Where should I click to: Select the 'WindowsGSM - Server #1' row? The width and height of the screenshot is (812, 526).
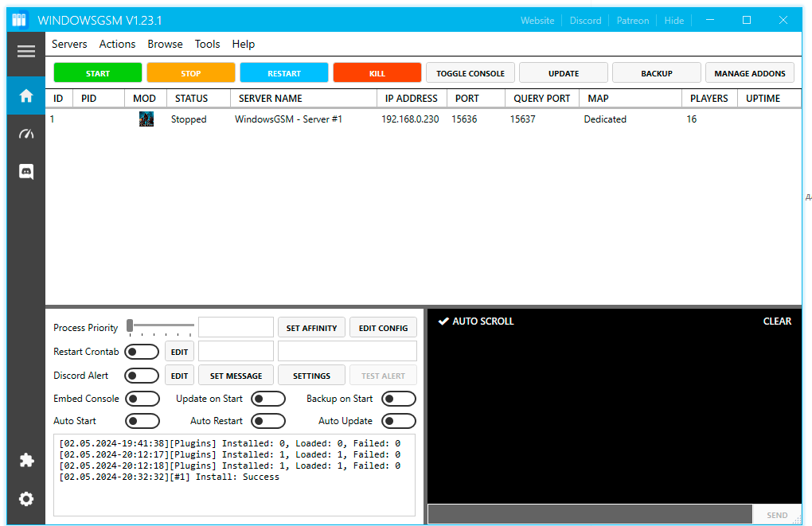coord(423,119)
